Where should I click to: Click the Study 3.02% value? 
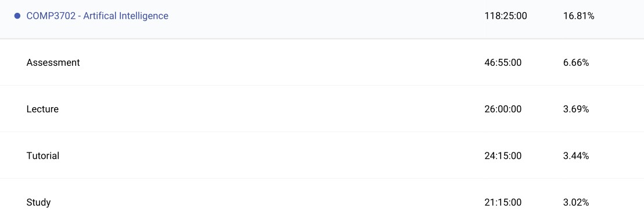pyautogui.click(x=576, y=203)
